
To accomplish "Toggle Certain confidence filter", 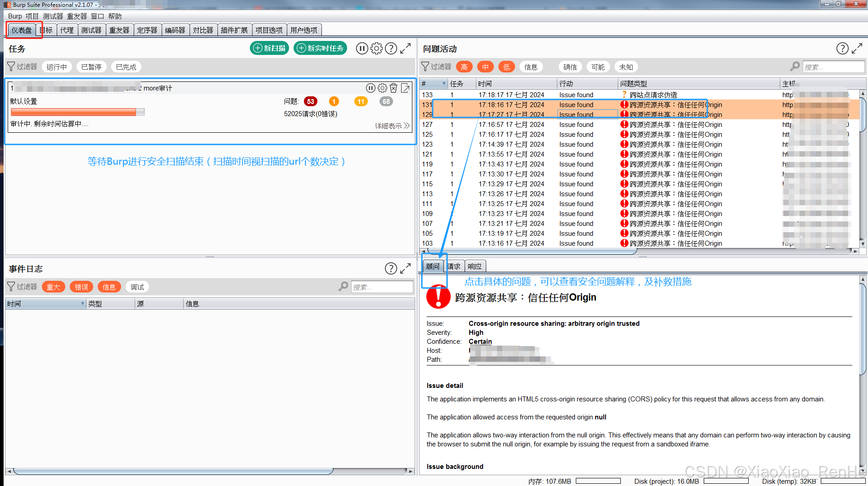I will 570,67.
